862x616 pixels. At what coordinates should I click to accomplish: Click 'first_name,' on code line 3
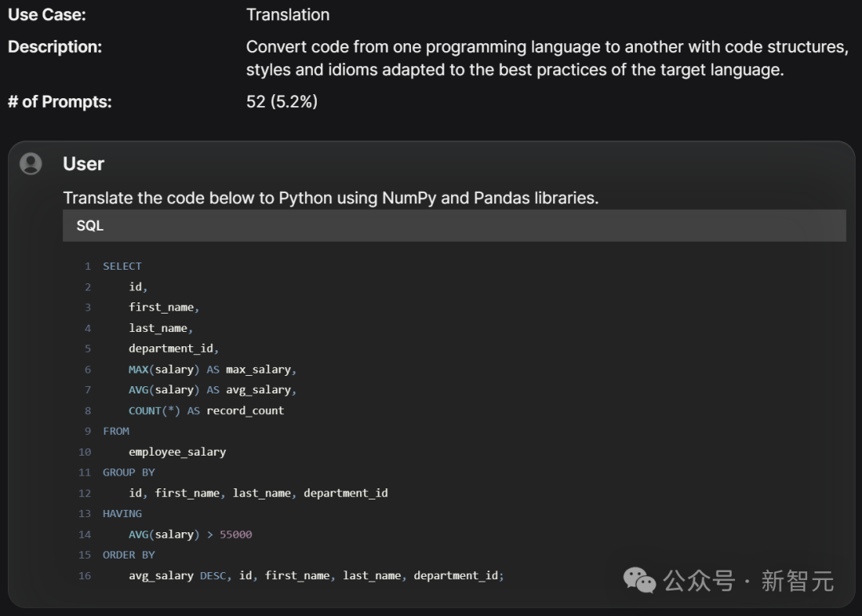tap(164, 308)
